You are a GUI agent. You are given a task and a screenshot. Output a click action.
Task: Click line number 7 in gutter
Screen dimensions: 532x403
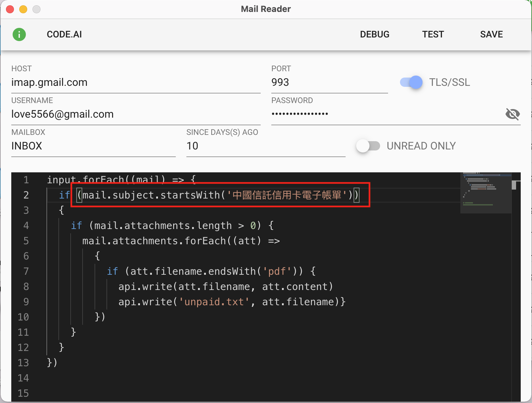point(26,271)
